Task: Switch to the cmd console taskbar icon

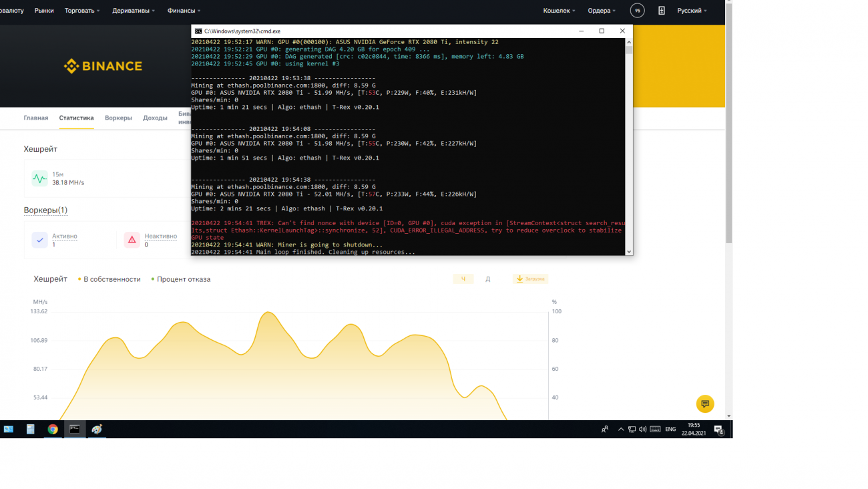Action: click(75, 430)
